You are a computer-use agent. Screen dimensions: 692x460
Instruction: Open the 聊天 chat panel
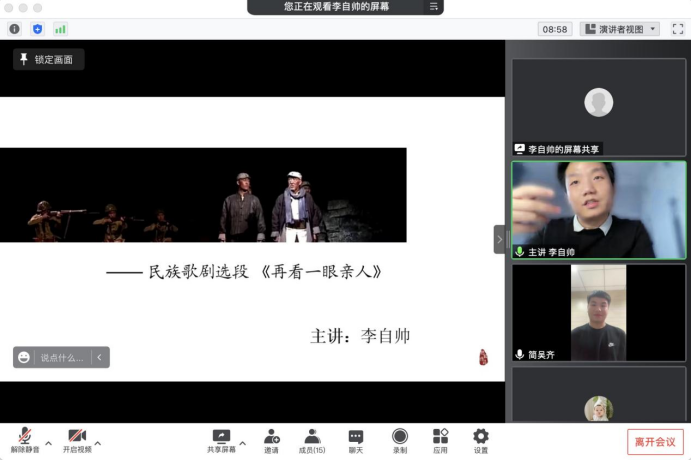(356, 441)
